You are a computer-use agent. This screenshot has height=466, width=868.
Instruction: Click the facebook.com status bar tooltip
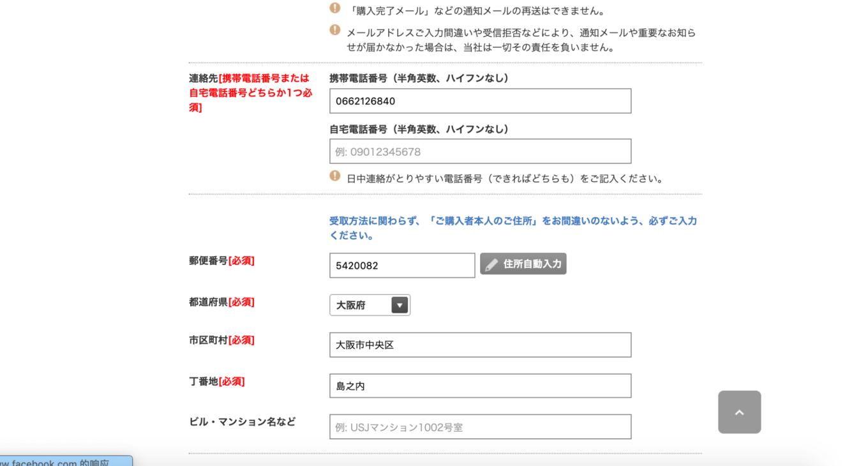point(65,461)
